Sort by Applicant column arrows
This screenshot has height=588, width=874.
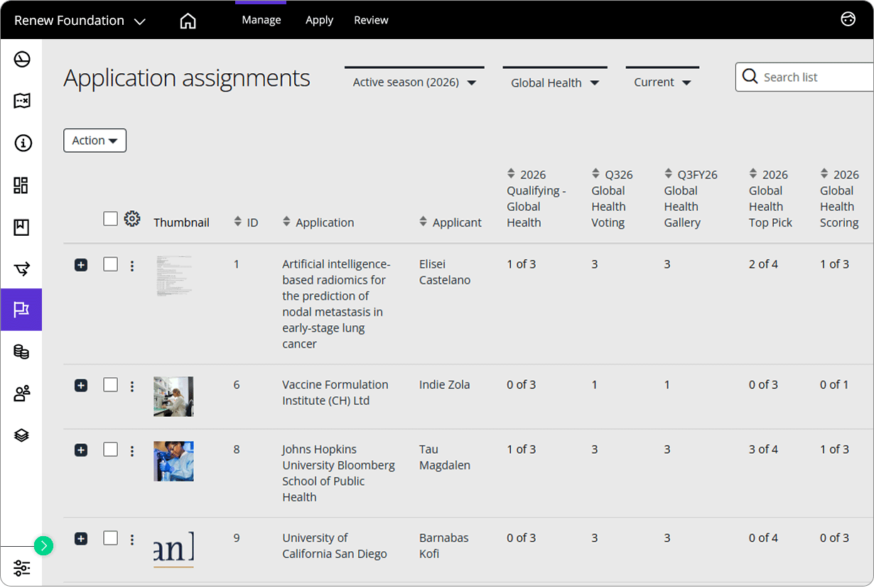coord(423,222)
